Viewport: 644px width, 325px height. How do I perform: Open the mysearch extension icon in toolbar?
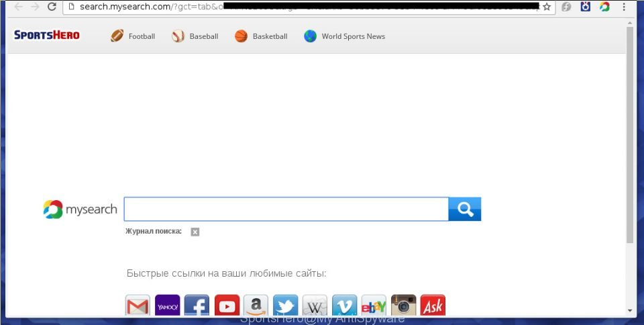coord(604,7)
